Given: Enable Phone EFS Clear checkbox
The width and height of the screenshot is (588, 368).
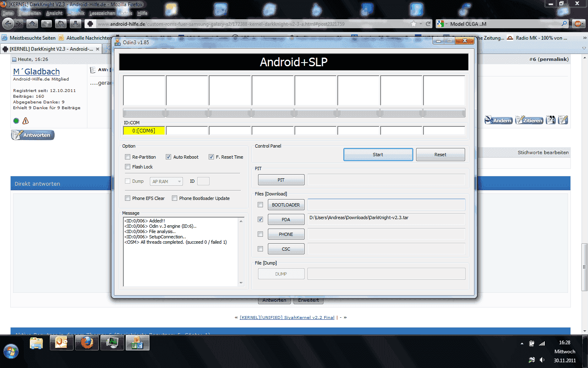Looking at the screenshot, I should click(128, 198).
